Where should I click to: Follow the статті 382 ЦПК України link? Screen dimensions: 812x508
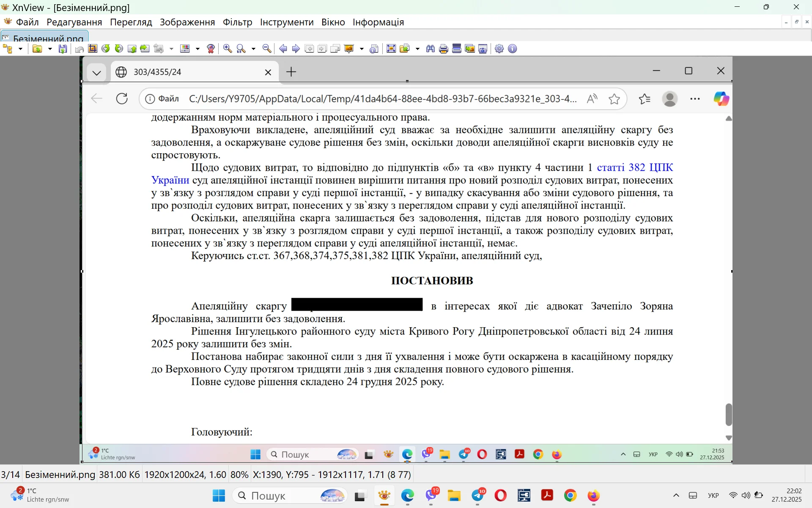tap(622, 168)
